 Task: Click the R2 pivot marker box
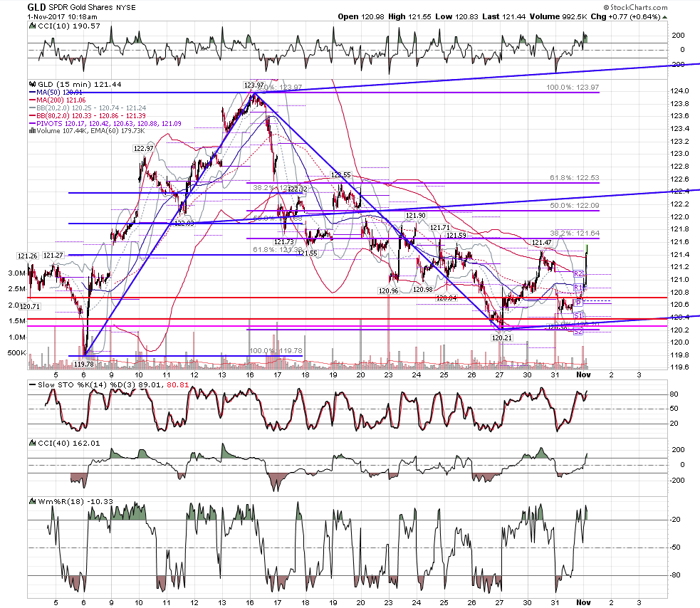tap(578, 273)
